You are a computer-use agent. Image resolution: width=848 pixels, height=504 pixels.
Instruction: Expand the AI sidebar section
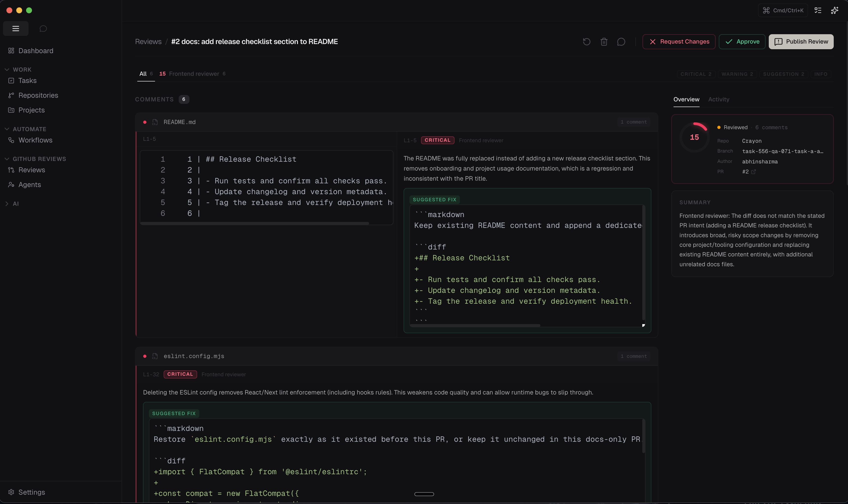(x=12, y=204)
